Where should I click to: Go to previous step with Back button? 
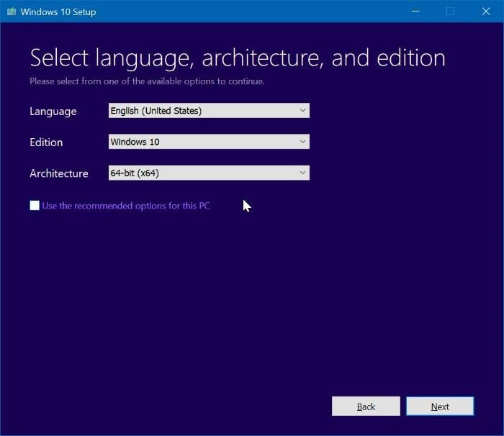click(366, 407)
